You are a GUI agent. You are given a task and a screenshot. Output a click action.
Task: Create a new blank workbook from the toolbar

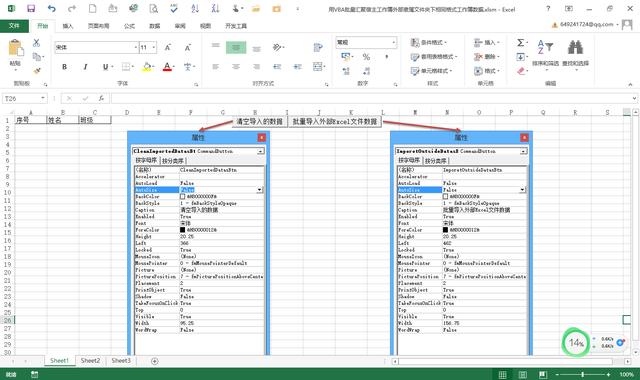coord(93,9)
